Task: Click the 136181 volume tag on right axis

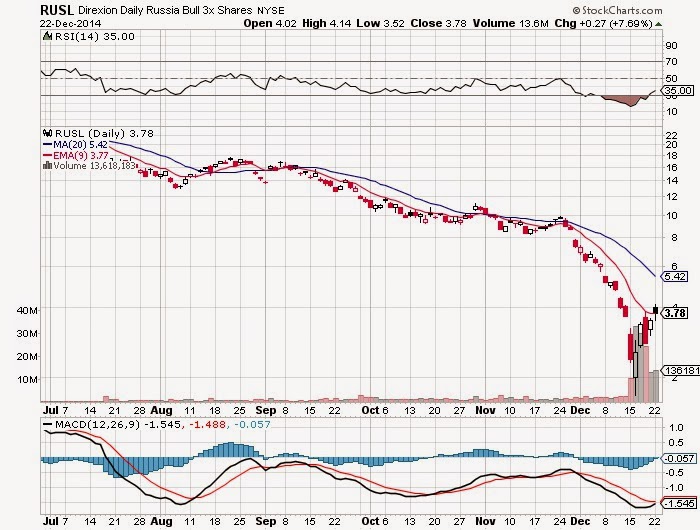Action: [682, 371]
